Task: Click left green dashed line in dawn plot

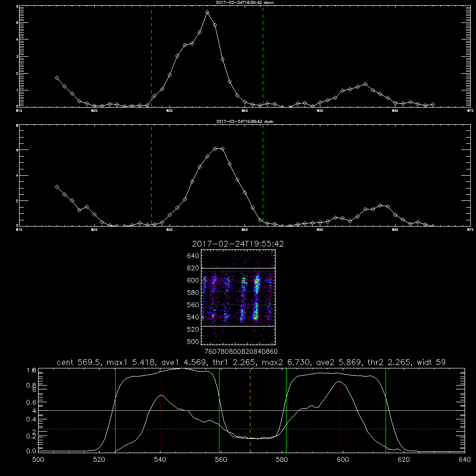Action: click(151, 56)
